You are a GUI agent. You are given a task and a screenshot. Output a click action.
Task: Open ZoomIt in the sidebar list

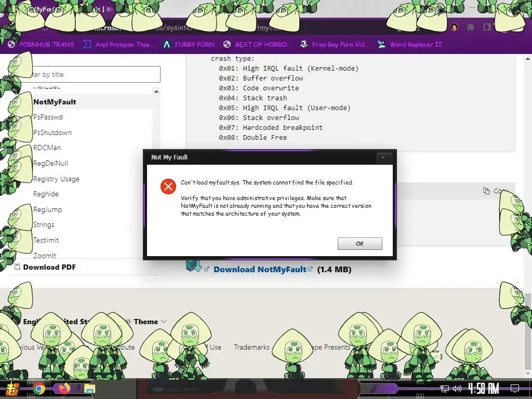coord(45,256)
